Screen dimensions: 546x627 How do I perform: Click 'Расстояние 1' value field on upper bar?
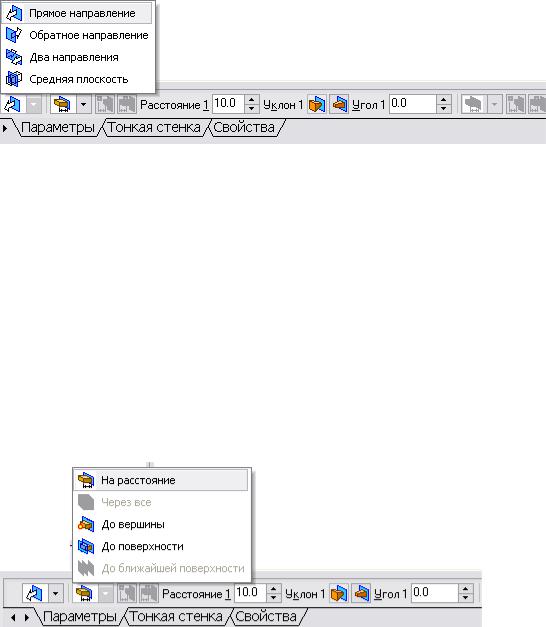[228, 104]
